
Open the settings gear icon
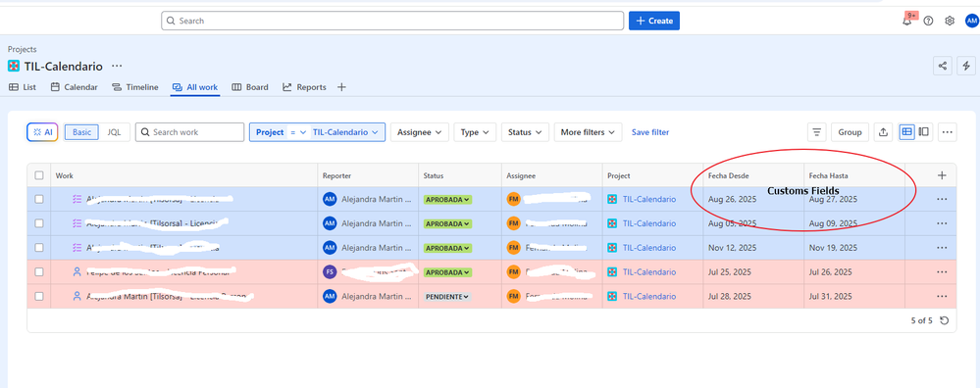[950, 21]
